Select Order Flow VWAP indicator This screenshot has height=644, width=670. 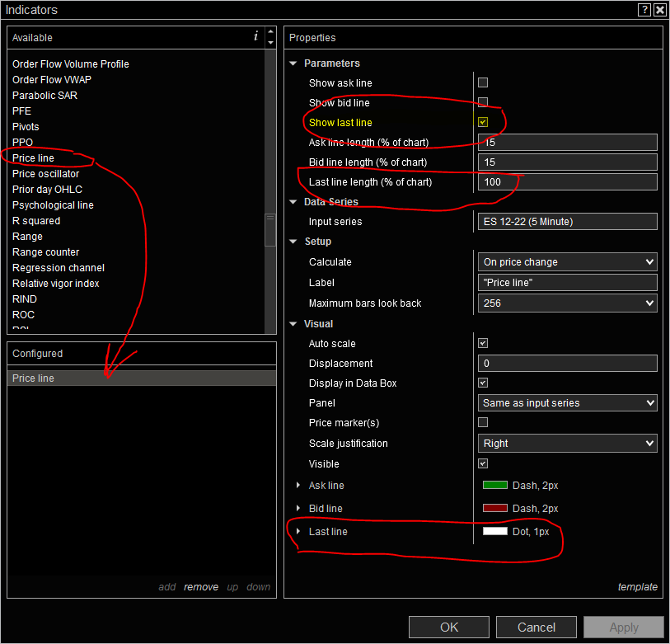tap(52, 79)
